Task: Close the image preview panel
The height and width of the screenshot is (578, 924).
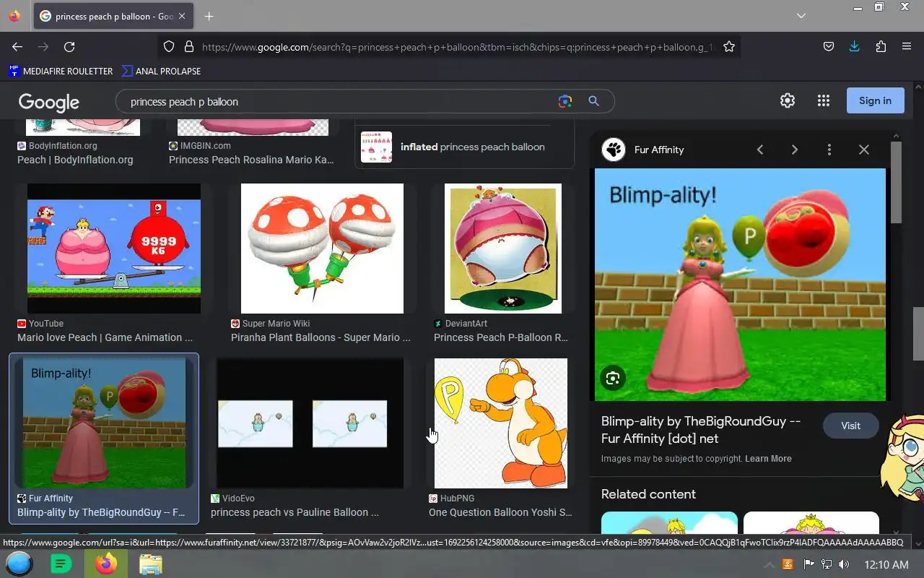Action: pyautogui.click(x=864, y=150)
